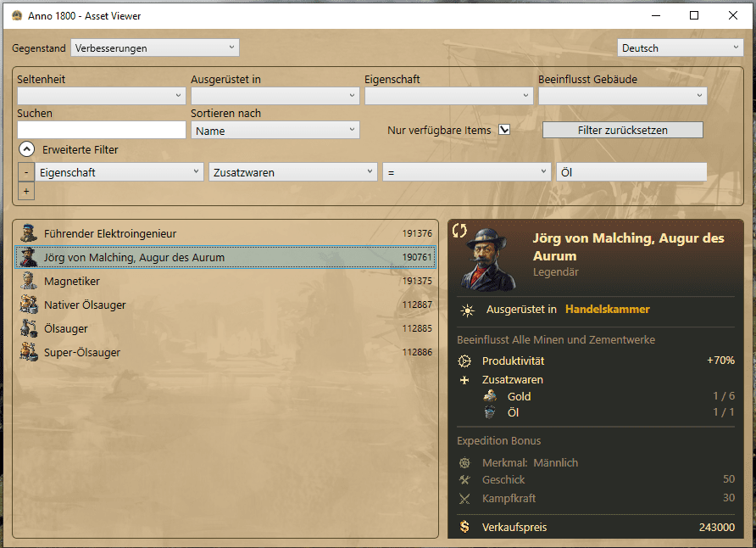Add a new advanced filter with plus button
Screen dimensions: 756x548
[26, 192]
